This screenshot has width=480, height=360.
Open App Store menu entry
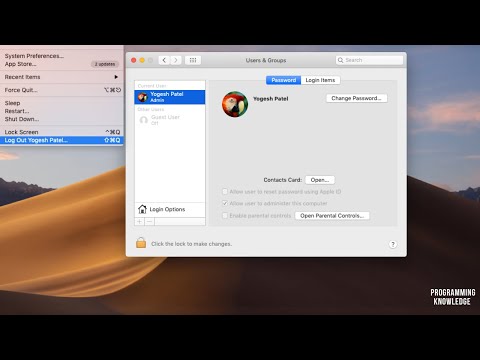point(62,64)
